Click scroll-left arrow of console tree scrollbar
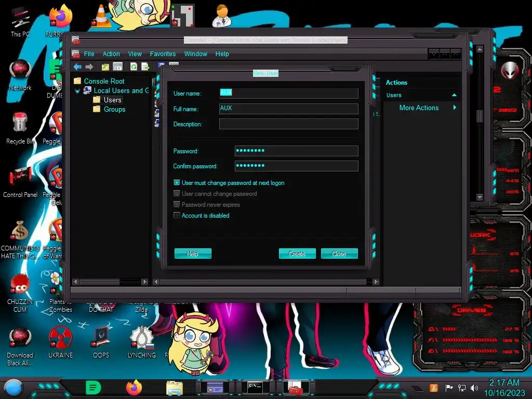Viewport: 532px width, 399px height. point(75,282)
